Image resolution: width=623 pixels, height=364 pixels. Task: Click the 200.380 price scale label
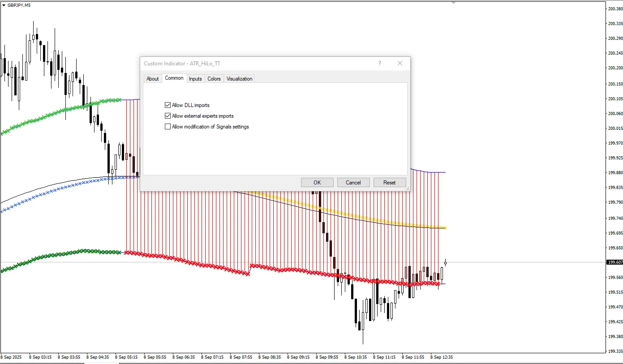point(615,9)
